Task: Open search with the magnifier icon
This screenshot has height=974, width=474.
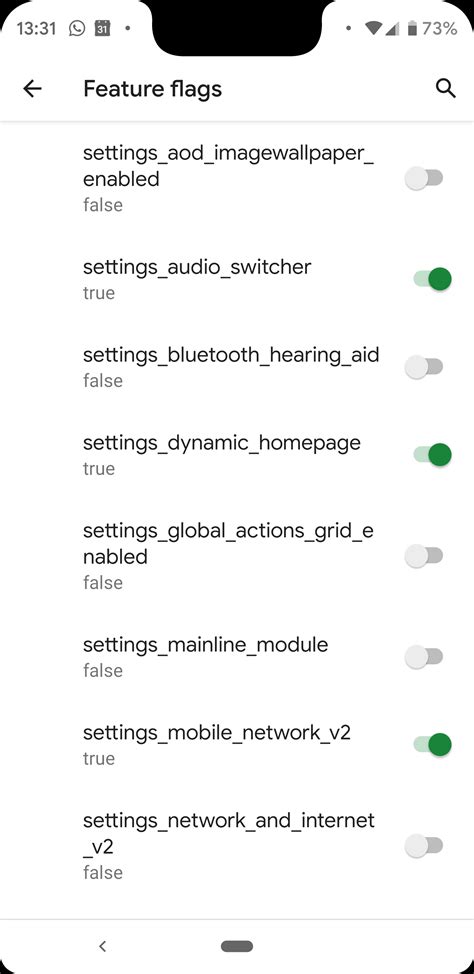Action: pyautogui.click(x=445, y=89)
